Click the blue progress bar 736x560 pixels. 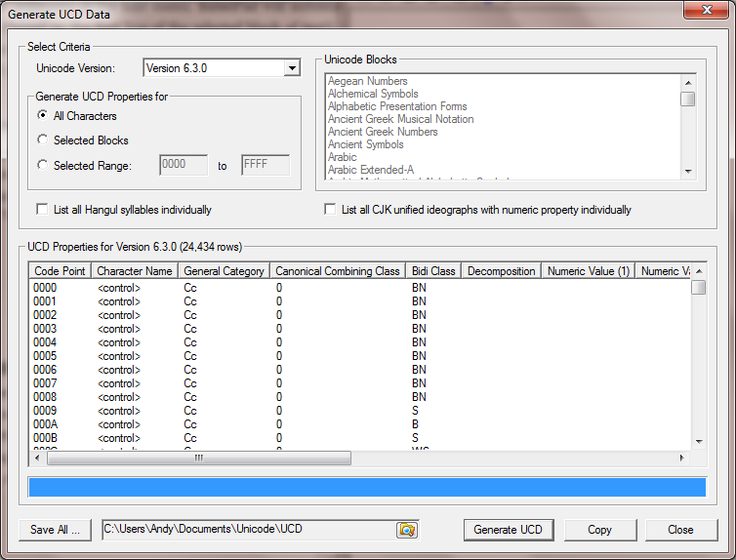point(368,487)
